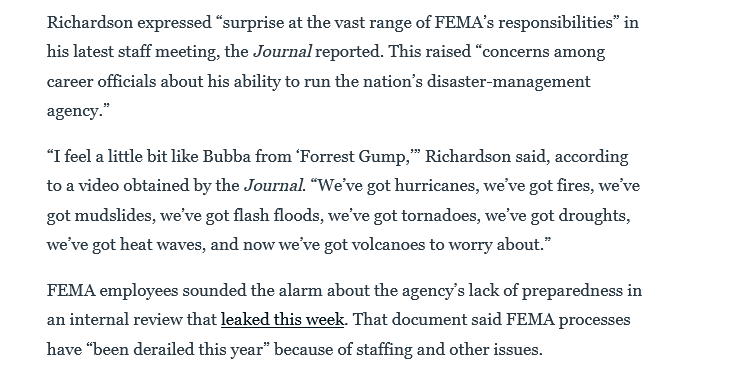Viewport: 734px width, 375px height.
Task: Open the "leaked this week" link
Action: [x=282, y=320]
